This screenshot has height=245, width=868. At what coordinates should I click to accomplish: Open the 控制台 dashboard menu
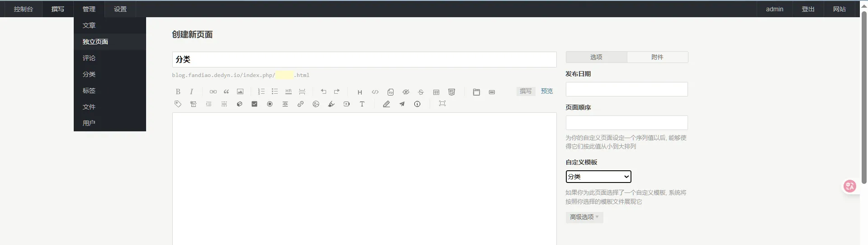(24, 9)
